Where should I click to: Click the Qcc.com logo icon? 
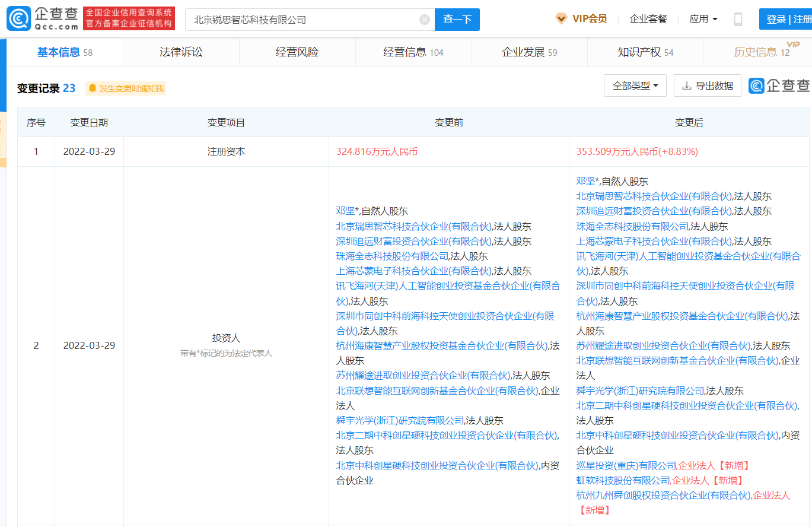(19, 19)
